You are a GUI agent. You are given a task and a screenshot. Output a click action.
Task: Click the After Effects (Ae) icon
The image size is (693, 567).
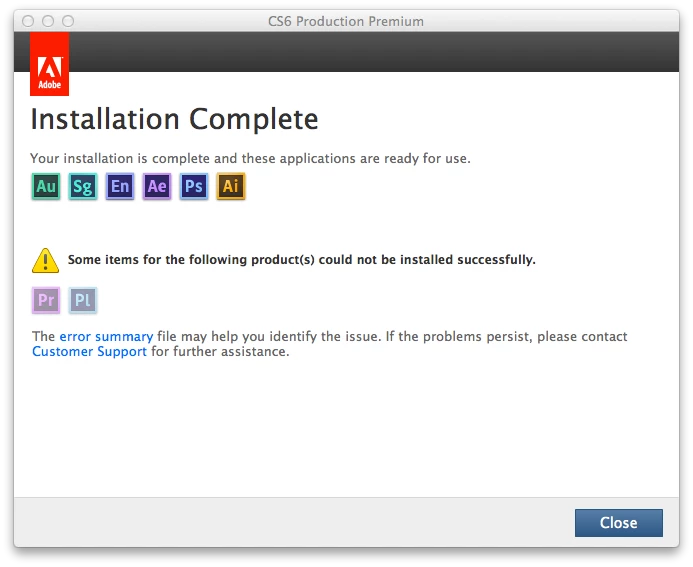(157, 186)
